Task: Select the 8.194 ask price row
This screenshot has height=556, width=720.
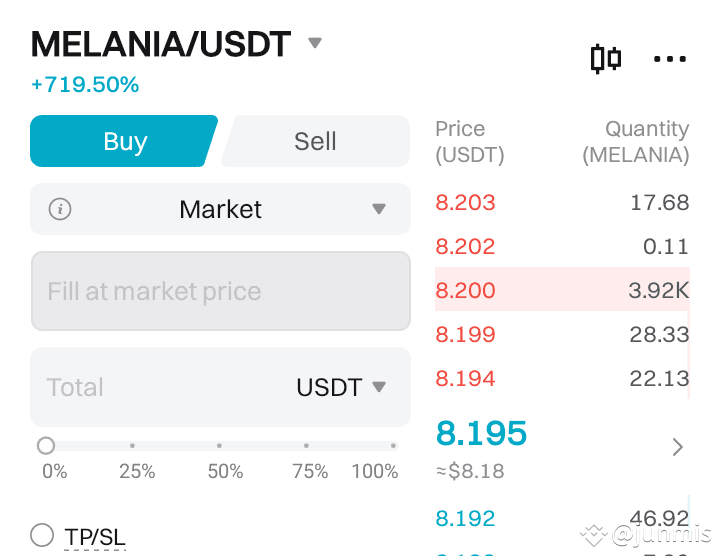Action: pos(562,378)
